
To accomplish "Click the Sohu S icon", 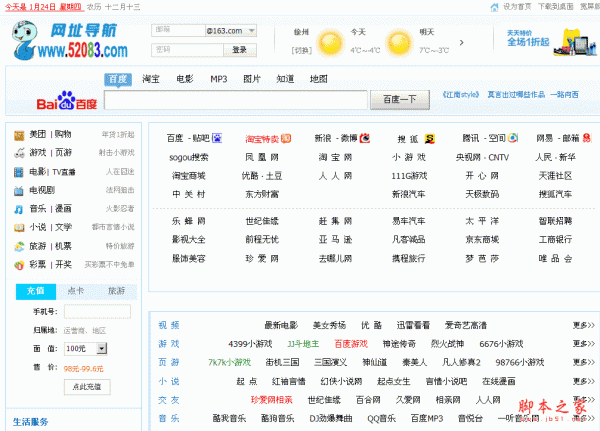I will pyautogui.click(x=430, y=139).
